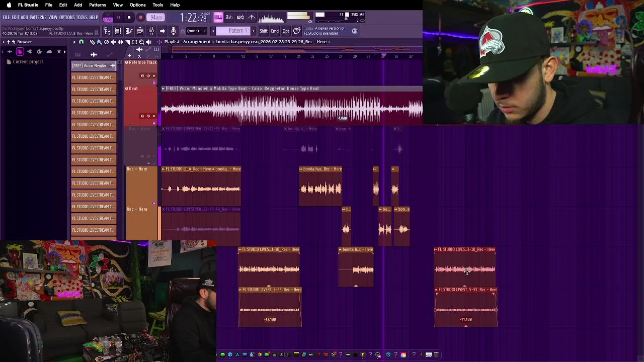644x362 pixels.
Task: Toggle loop recording button
Action: [x=240, y=18]
